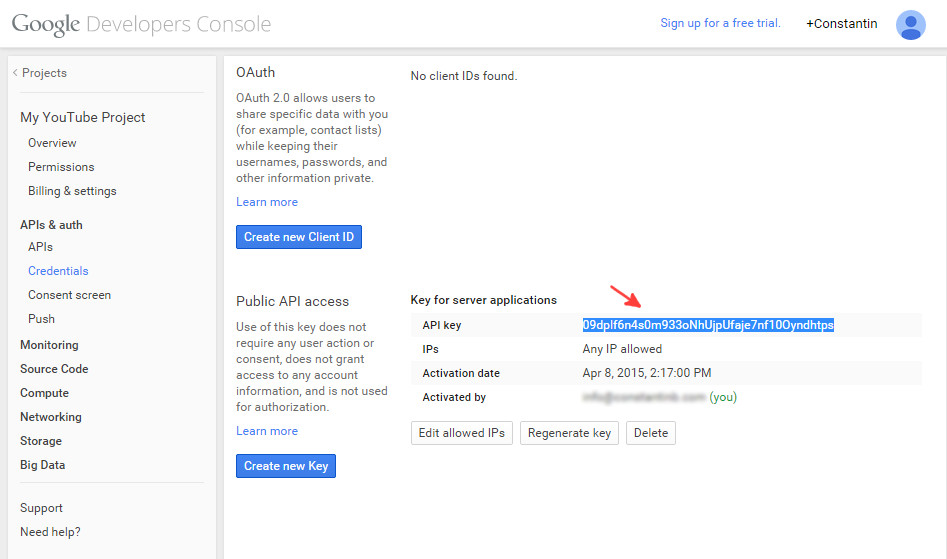Image resolution: width=947 pixels, height=559 pixels.
Task: Click the Need help? link
Action: click(x=50, y=532)
